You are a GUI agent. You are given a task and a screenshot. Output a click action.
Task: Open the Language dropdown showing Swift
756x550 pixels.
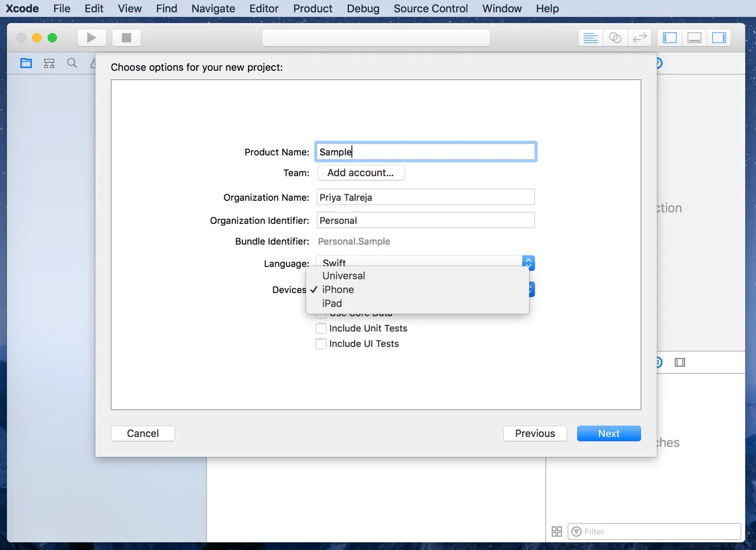pos(425,263)
